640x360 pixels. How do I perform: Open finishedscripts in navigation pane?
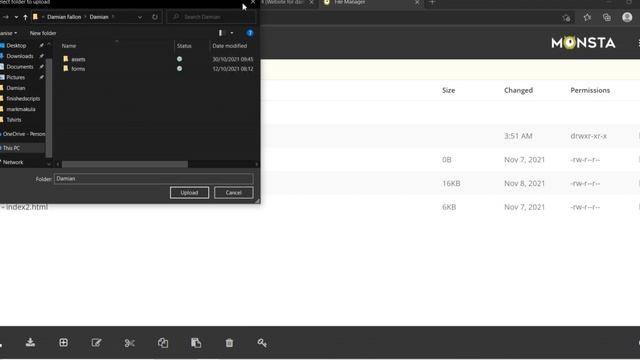(23, 99)
